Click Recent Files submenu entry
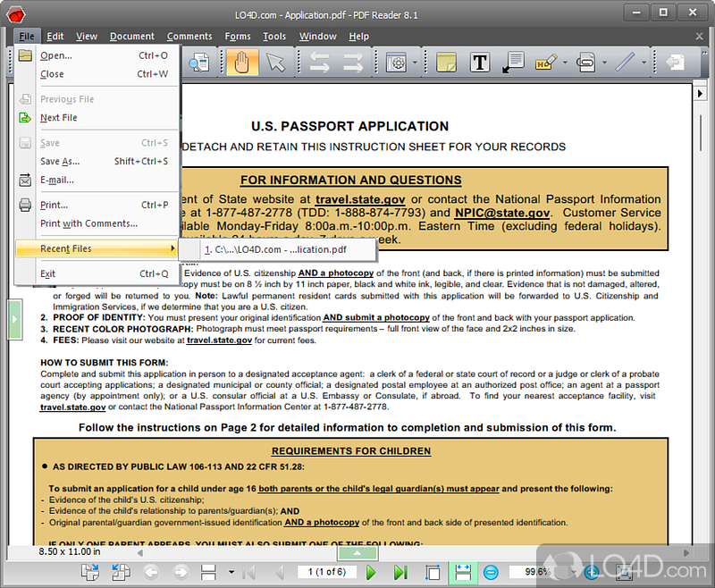Screen dimensions: 715x588 tap(97, 248)
